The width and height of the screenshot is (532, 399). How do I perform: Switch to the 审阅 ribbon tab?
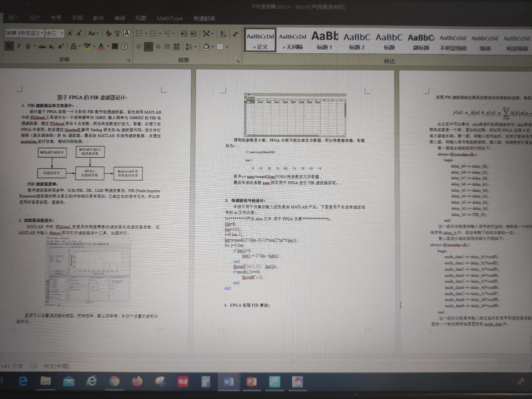tap(120, 18)
